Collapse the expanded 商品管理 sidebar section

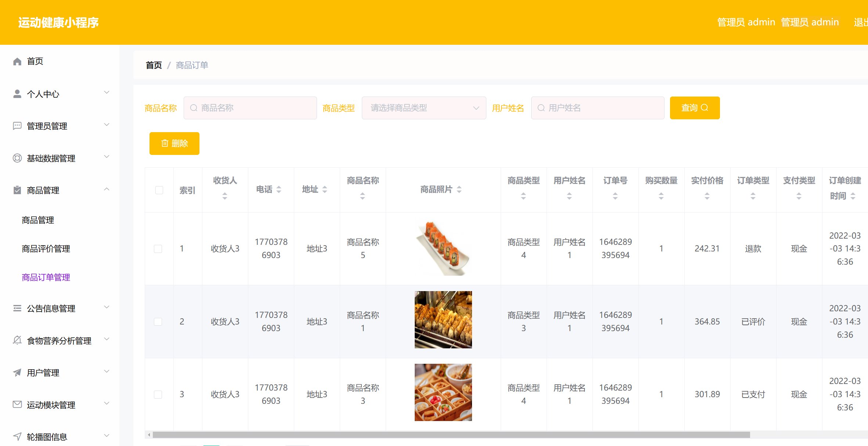107,189
